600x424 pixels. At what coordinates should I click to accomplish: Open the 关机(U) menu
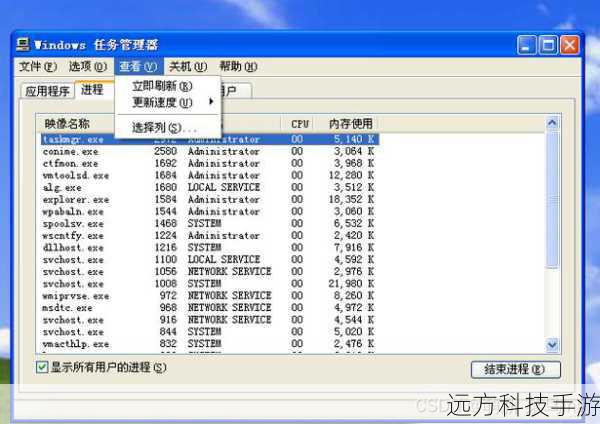[x=188, y=67]
